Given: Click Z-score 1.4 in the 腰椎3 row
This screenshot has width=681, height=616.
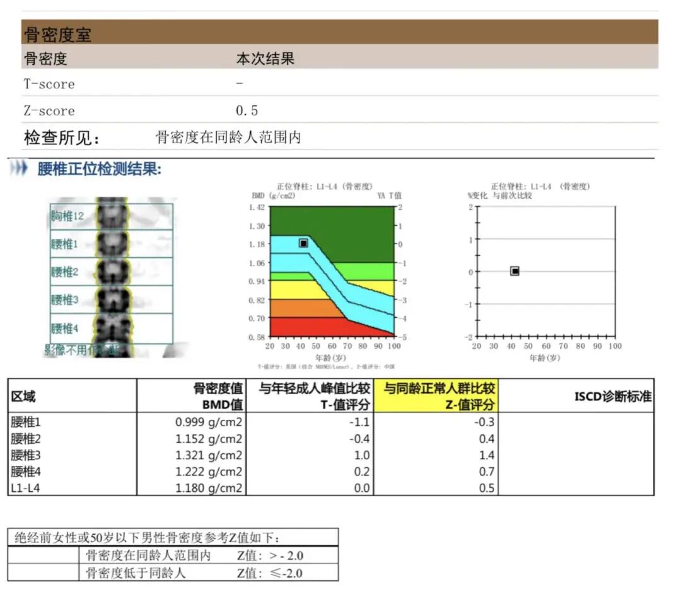Looking at the screenshot, I should (x=486, y=455).
